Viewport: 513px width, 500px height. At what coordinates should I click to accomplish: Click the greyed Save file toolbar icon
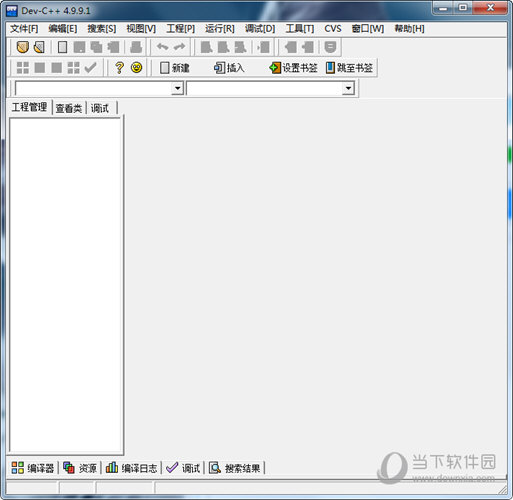coord(79,47)
